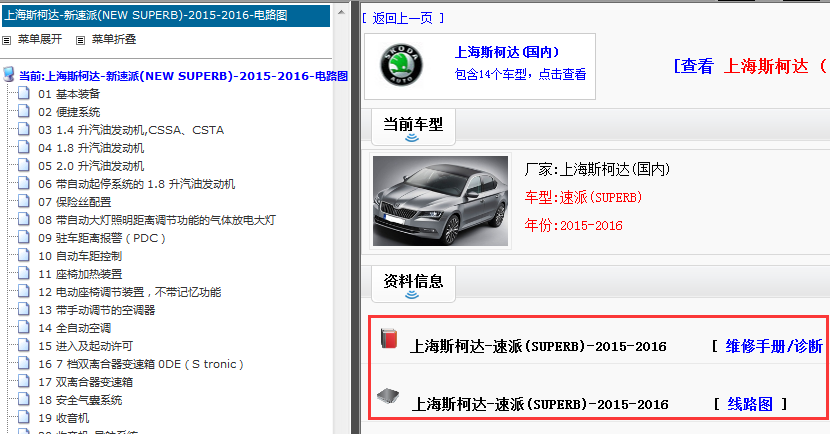
Task: Open tree item 02 便捷系统
Action: 69,112
